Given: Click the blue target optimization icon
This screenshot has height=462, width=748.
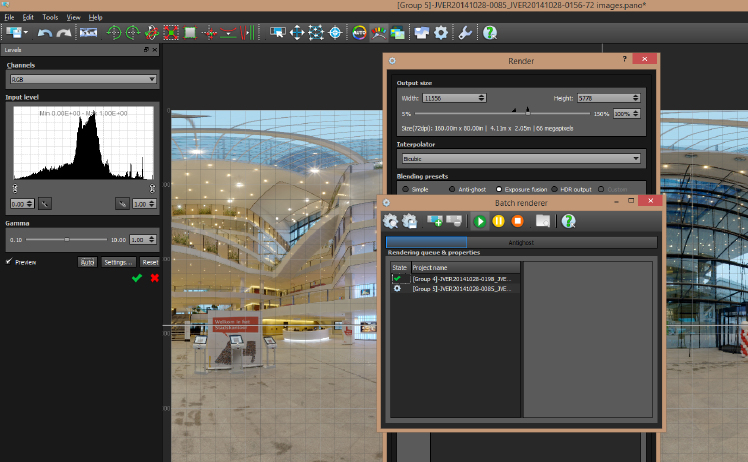Looking at the screenshot, I should point(335,33).
